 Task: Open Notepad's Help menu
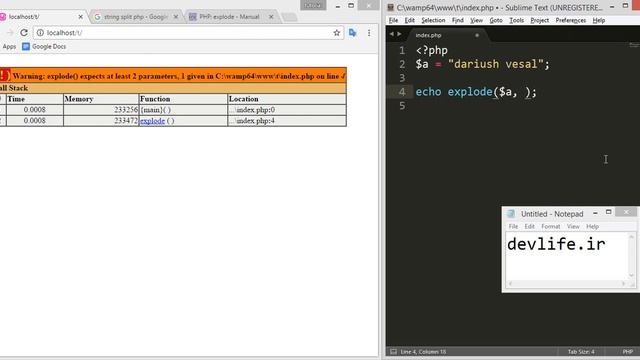[592, 226]
